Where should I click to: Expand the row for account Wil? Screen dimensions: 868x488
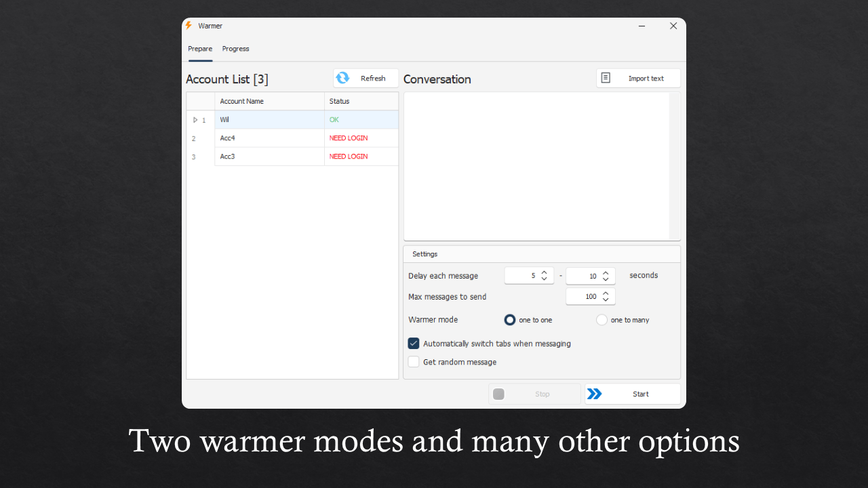[x=195, y=119]
